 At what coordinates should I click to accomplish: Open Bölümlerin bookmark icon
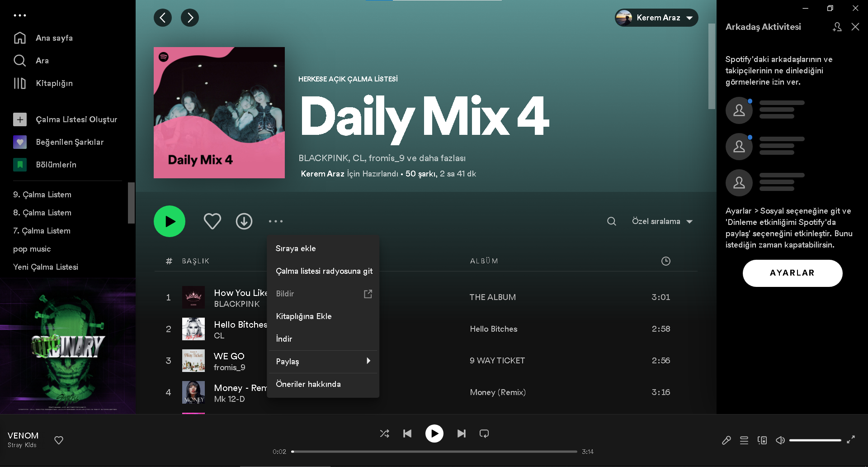click(20, 165)
